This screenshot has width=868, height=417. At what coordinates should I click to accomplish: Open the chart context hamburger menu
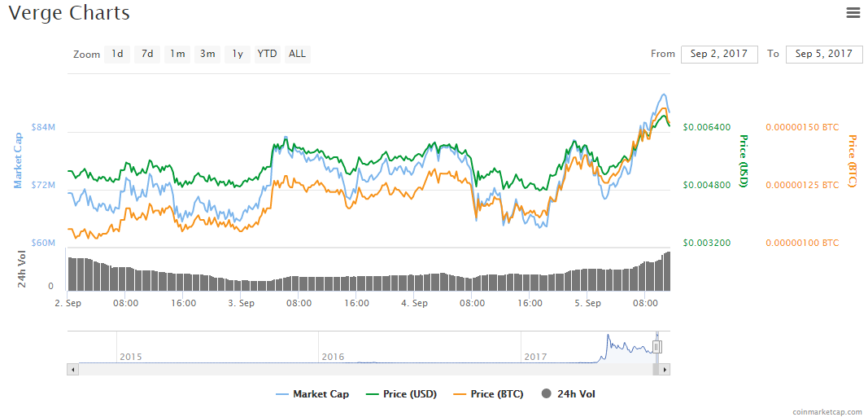(853, 13)
